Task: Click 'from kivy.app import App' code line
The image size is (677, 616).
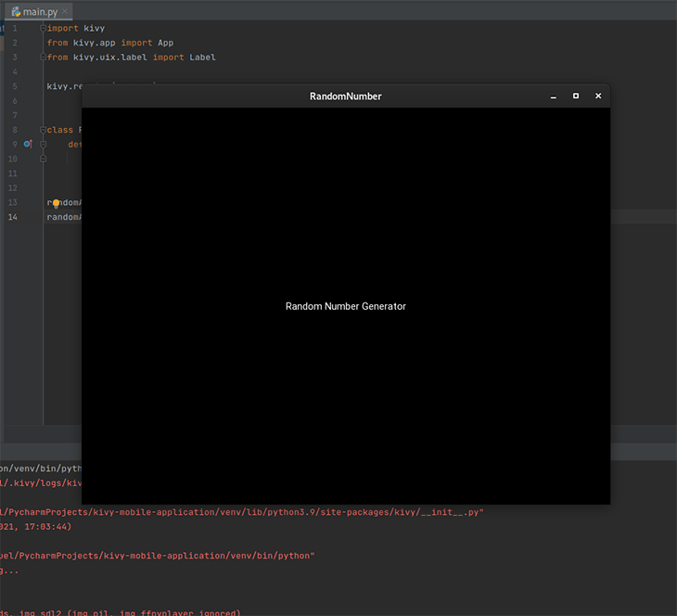Action: pos(110,43)
